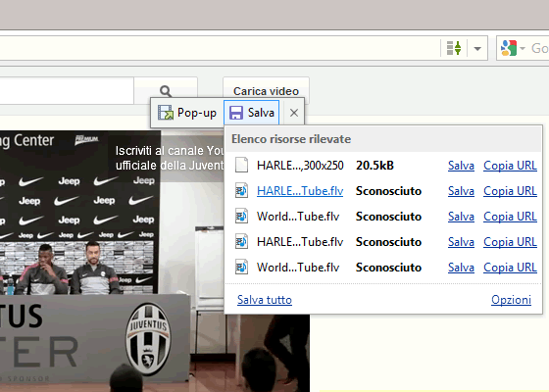
Task: Select the last World...Tube.flv file name
Action: pos(298,268)
